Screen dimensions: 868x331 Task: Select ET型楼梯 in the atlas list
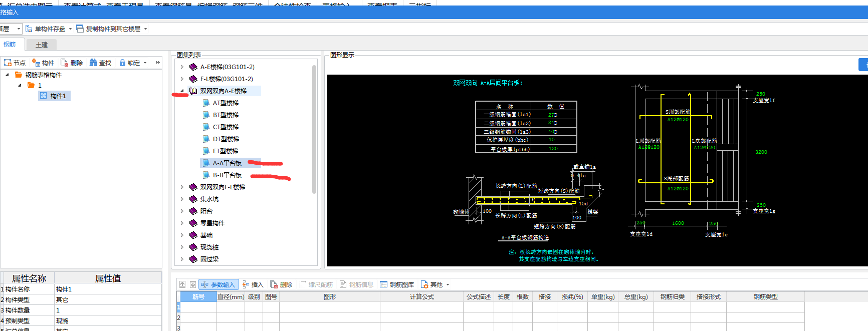226,151
